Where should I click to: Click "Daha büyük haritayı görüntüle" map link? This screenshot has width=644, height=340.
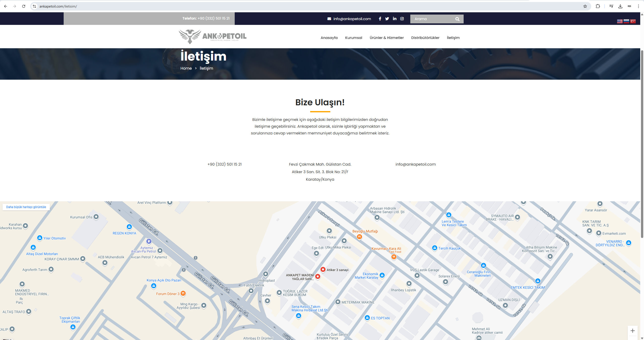tap(26, 207)
